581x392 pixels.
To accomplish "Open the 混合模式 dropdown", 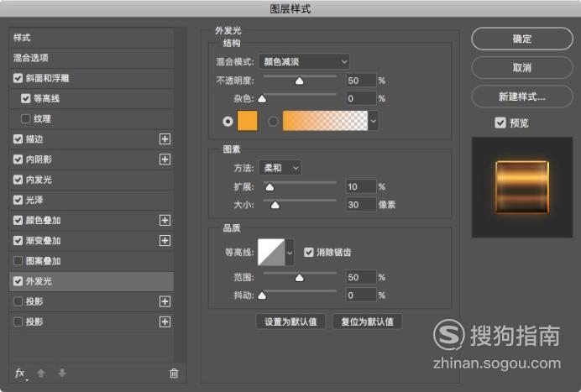I will tap(304, 61).
